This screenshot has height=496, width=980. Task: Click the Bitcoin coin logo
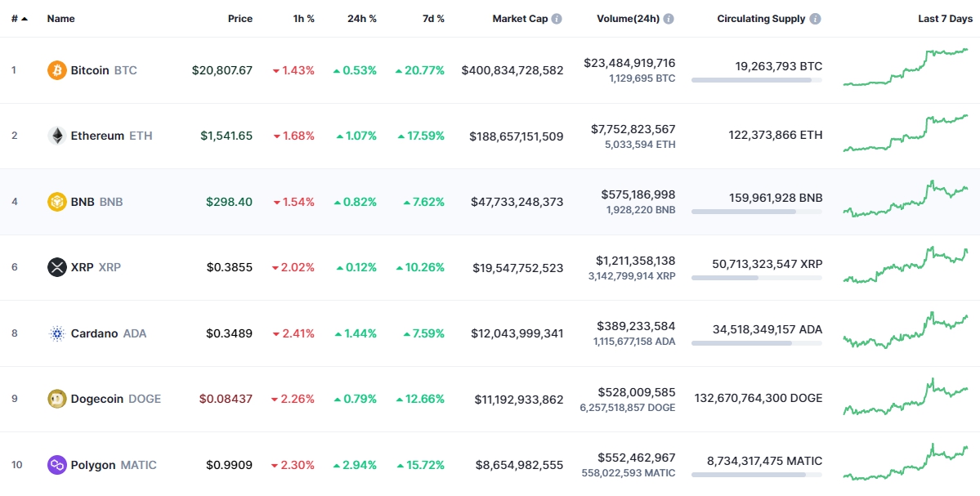[57, 70]
